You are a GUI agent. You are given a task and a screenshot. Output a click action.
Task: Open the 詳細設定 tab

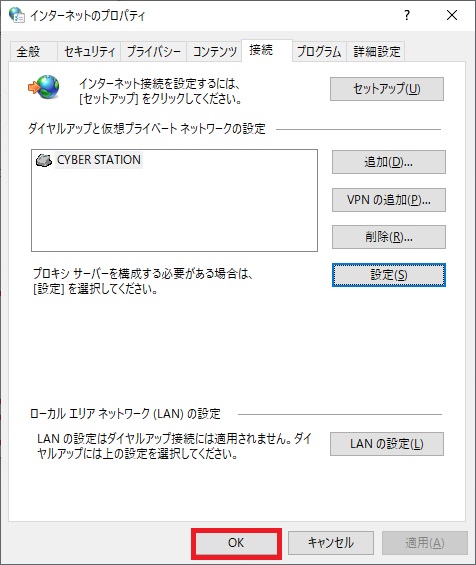[376, 52]
